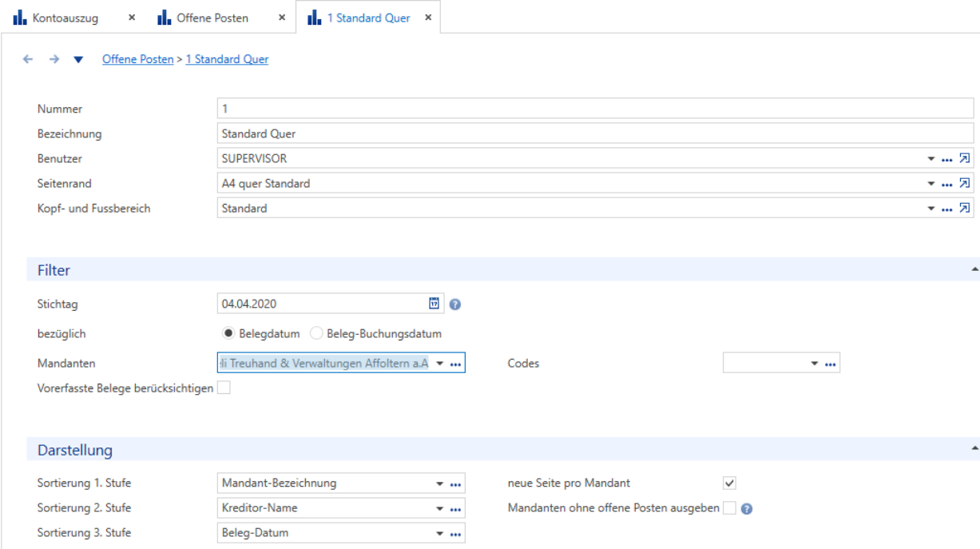Open Benutzer lookup ellipsis
980x549 pixels.
947,159
